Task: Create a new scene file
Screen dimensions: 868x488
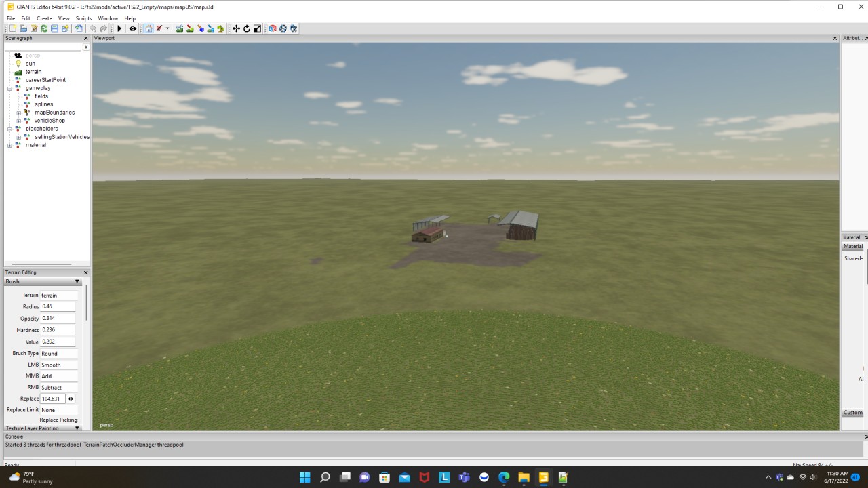Action: pyautogui.click(x=12, y=28)
